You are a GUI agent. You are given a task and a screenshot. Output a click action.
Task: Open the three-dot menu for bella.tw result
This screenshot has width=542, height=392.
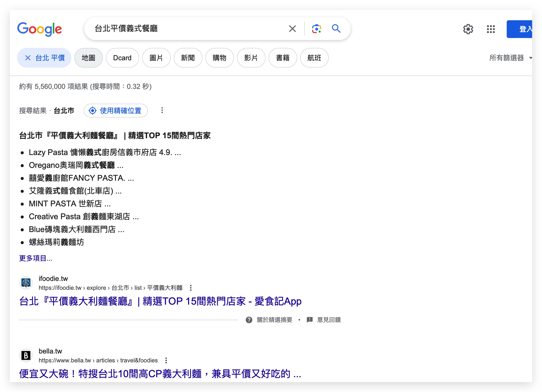166,360
